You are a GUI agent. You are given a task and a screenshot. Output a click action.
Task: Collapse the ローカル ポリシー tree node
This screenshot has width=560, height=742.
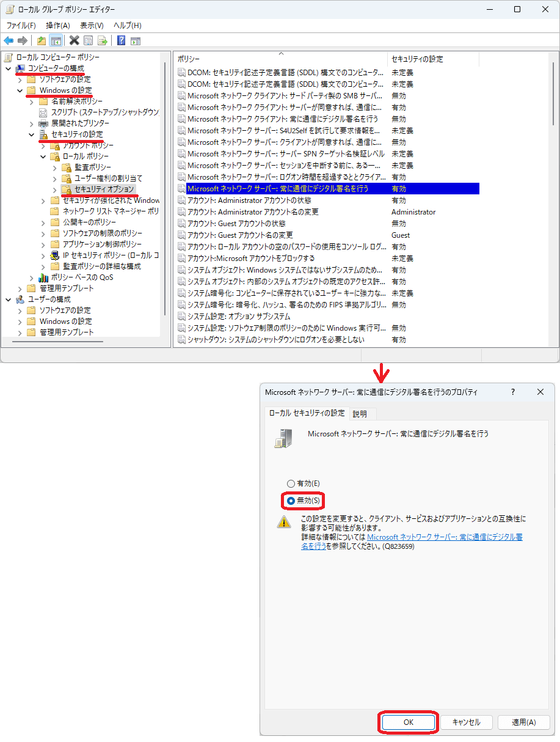pyautogui.click(x=43, y=156)
